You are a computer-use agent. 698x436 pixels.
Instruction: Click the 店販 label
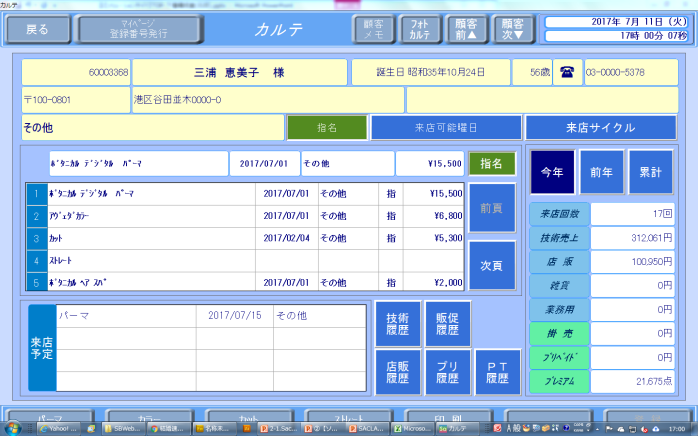(560, 262)
